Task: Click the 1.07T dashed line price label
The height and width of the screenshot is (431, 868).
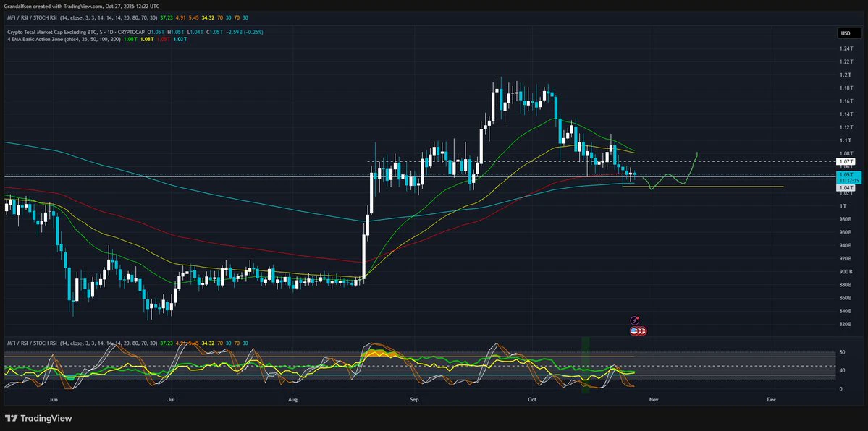Action: click(x=846, y=161)
